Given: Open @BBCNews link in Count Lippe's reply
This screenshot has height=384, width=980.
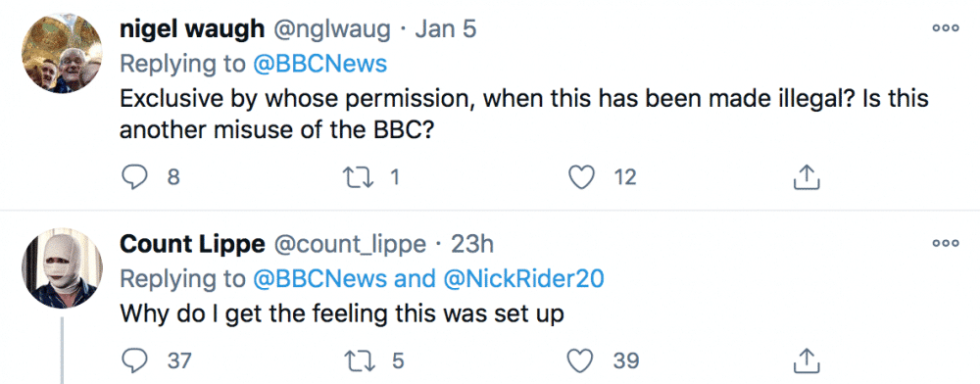Looking at the screenshot, I should (x=321, y=278).
